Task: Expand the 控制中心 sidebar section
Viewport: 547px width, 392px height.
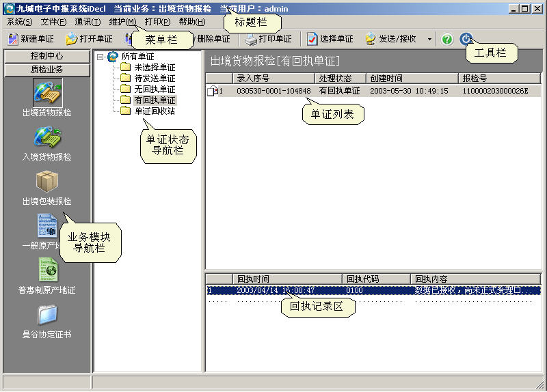Action: 46,56
